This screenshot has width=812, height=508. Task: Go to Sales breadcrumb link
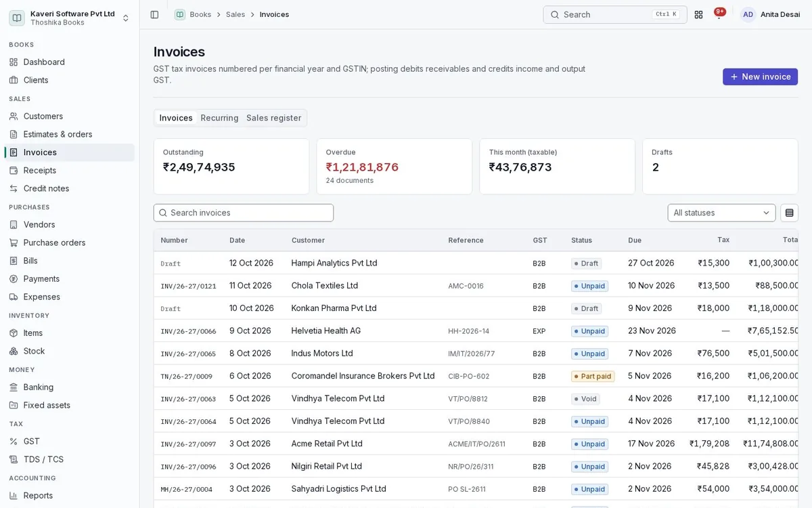(235, 14)
